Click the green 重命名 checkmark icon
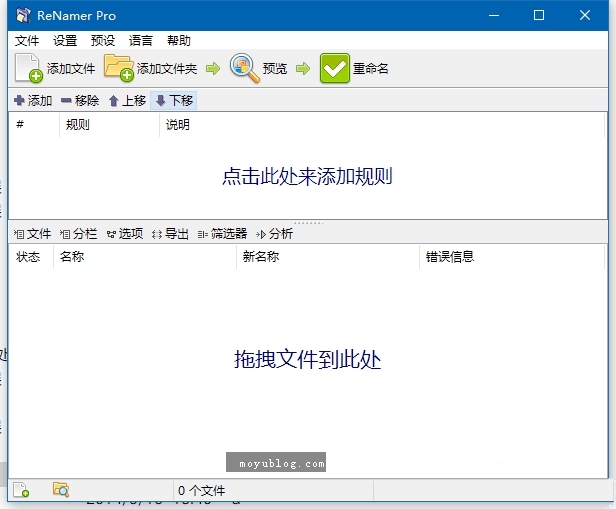Image resolution: width=616 pixels, height=509 pixels. click(334, 68)
